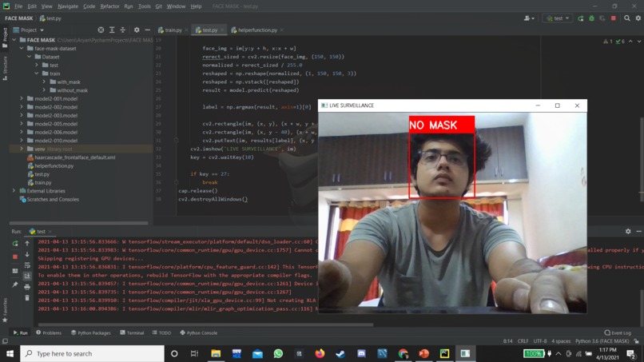This screenshot has height=362, width=644.
Task: Click the Down Stack Trace arrow
Action: pos(27,254)
